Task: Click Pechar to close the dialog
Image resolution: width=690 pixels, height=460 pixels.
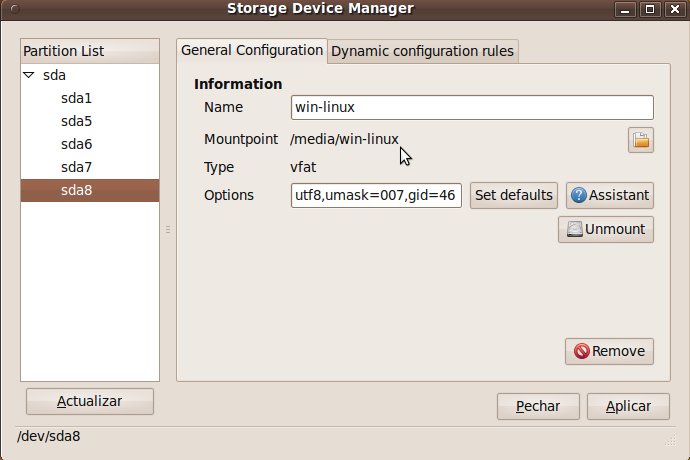Action: pyautogui.click(x=538, y=406)
